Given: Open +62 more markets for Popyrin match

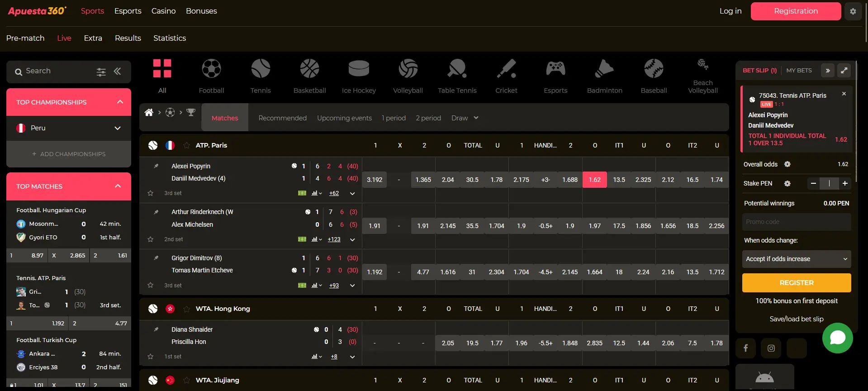Looking at the screenshot, I should coord(334,193).
